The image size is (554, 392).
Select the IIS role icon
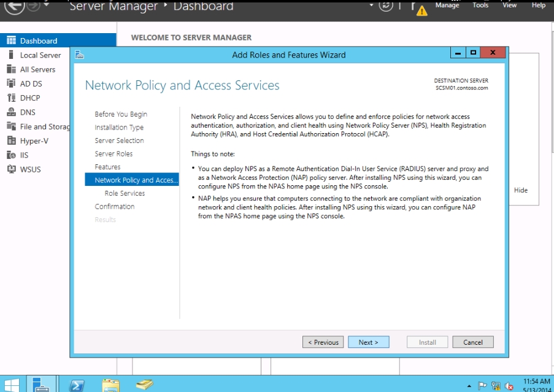coord(11,155)
